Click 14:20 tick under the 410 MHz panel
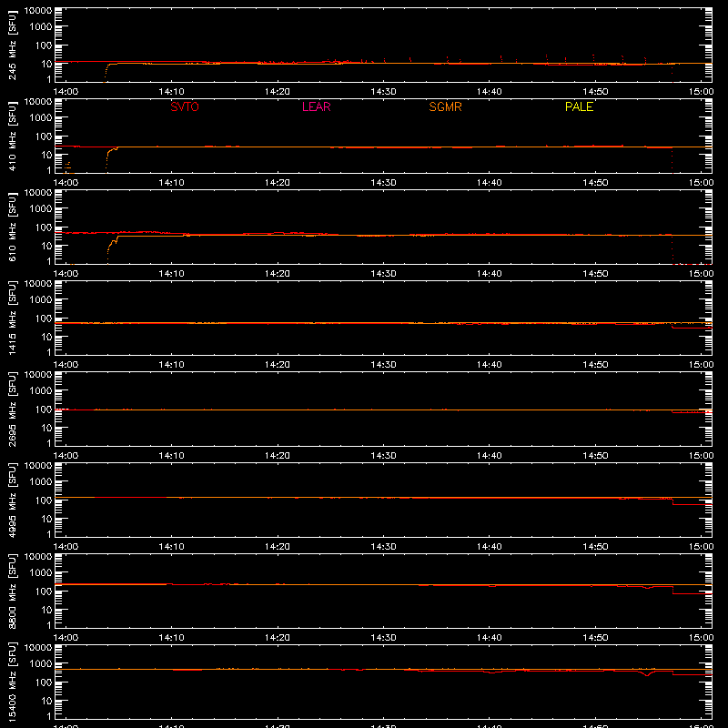This screenshot has height=728, width=728. 278,183
